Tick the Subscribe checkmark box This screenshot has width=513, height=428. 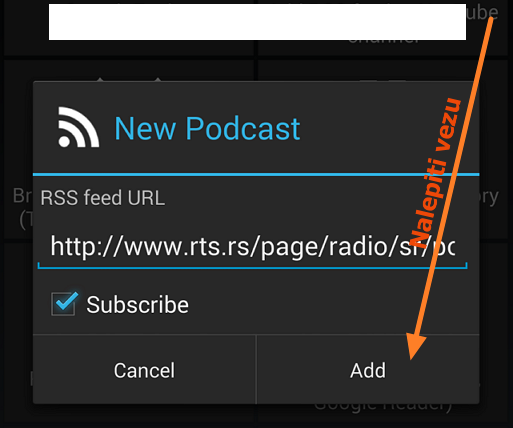click(64, 304)
